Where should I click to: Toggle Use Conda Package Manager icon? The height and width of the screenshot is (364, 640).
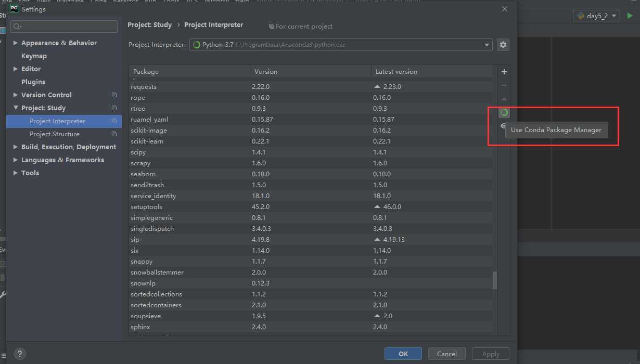pyautogui.click(x=504, y=112)
